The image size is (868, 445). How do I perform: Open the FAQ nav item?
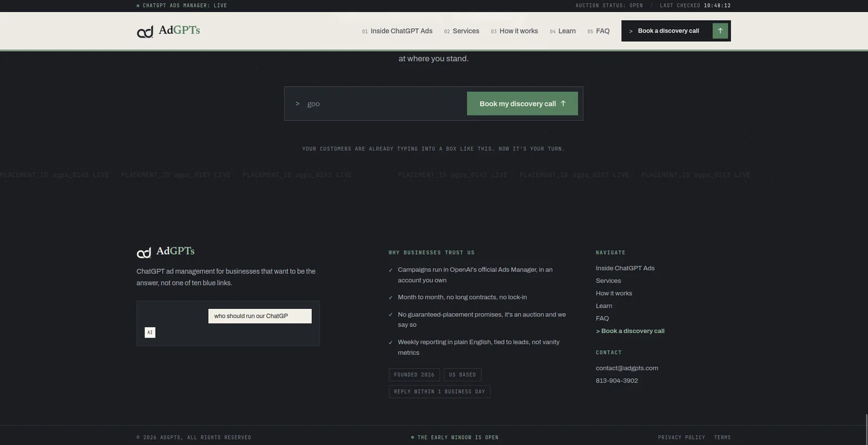click(x=598, y=31)
